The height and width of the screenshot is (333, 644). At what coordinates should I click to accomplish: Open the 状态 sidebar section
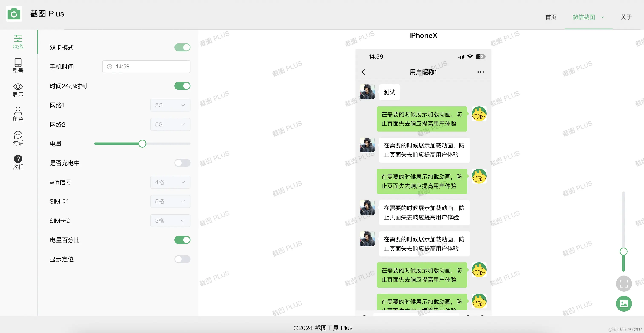(18, 42)
